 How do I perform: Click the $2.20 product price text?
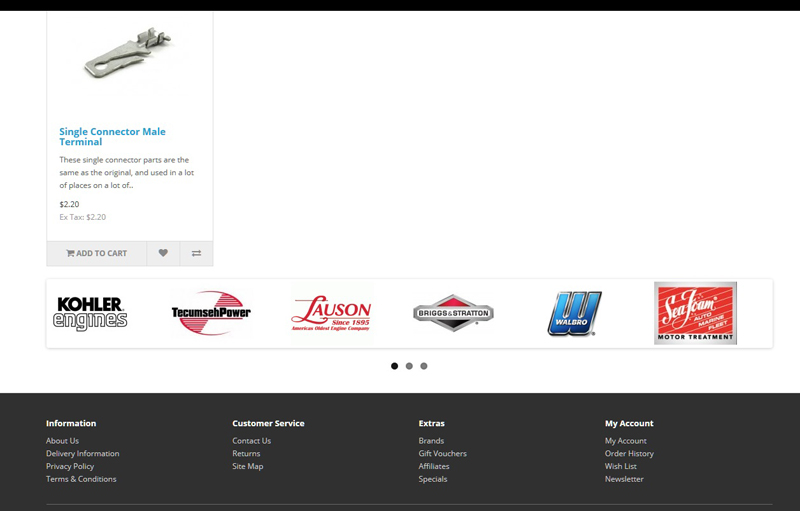[69, 204]
